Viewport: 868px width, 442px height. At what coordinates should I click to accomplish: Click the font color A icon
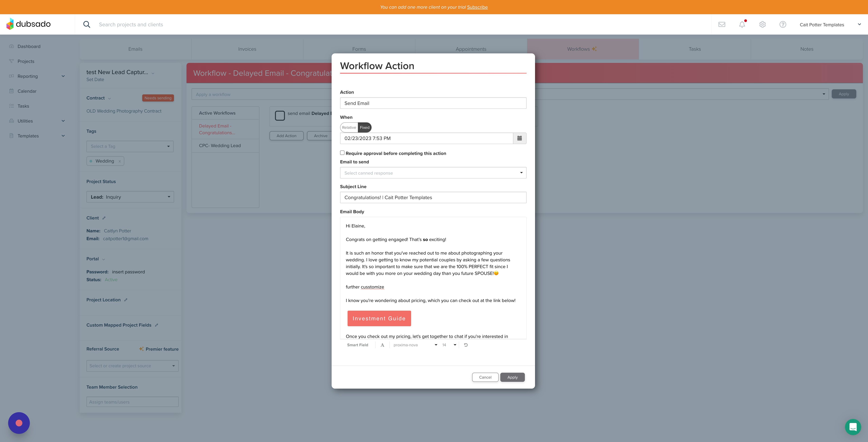tap(382, 345)
